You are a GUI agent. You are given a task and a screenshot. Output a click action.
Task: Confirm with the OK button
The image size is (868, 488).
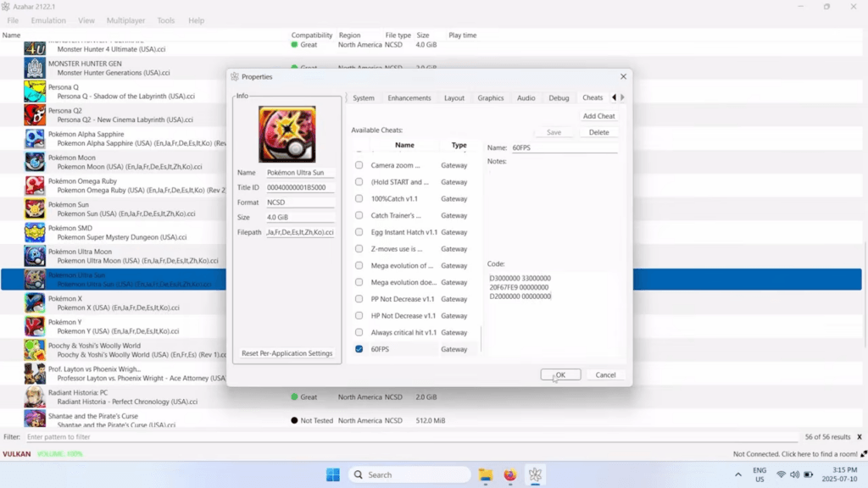[560, 374]
